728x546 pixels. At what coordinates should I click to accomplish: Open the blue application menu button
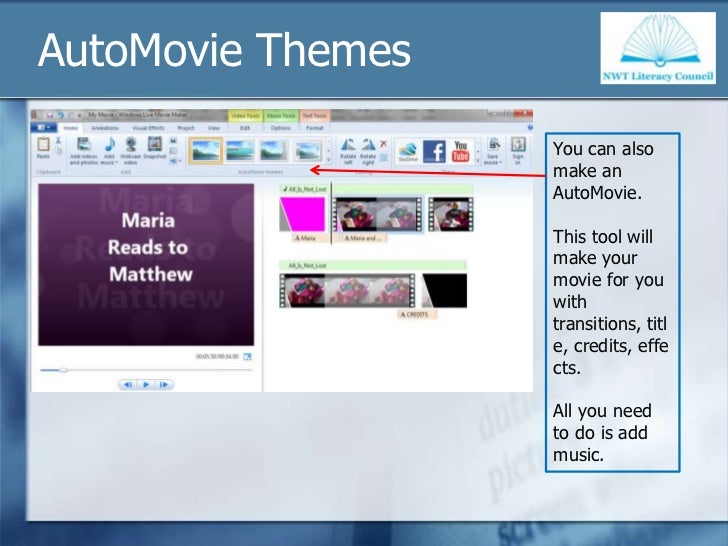click(44, 127)
